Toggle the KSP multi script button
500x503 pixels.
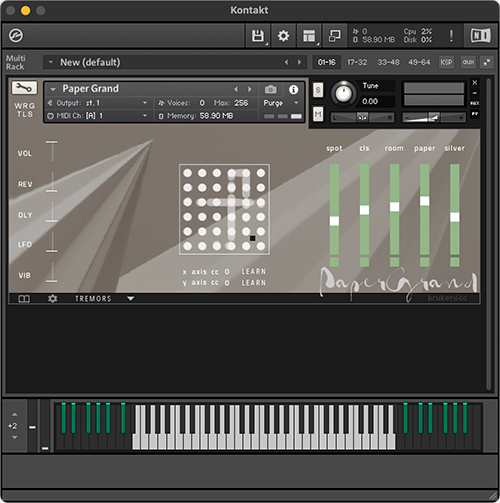click(446, 62)
